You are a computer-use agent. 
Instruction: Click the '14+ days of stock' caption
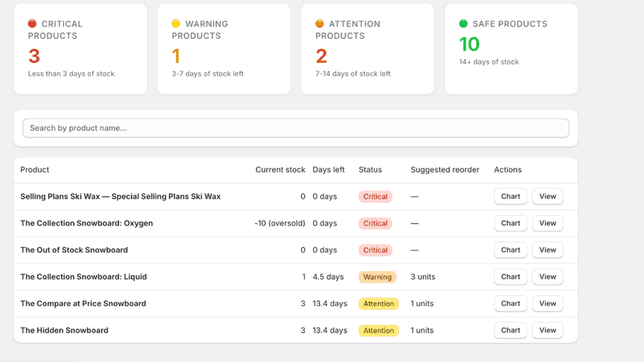(488, 62)
